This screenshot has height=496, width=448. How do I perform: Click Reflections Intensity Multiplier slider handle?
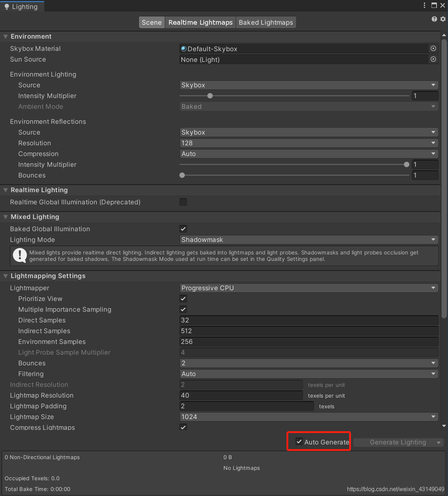[x=406, y=164]
